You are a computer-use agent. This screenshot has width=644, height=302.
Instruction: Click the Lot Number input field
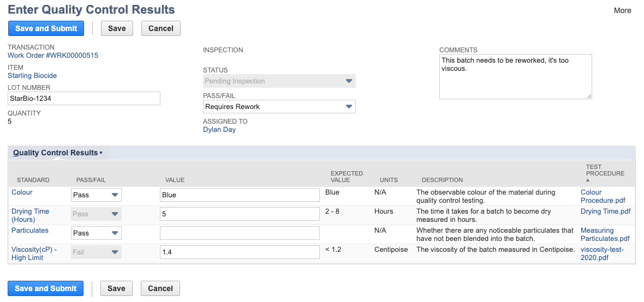84,99
